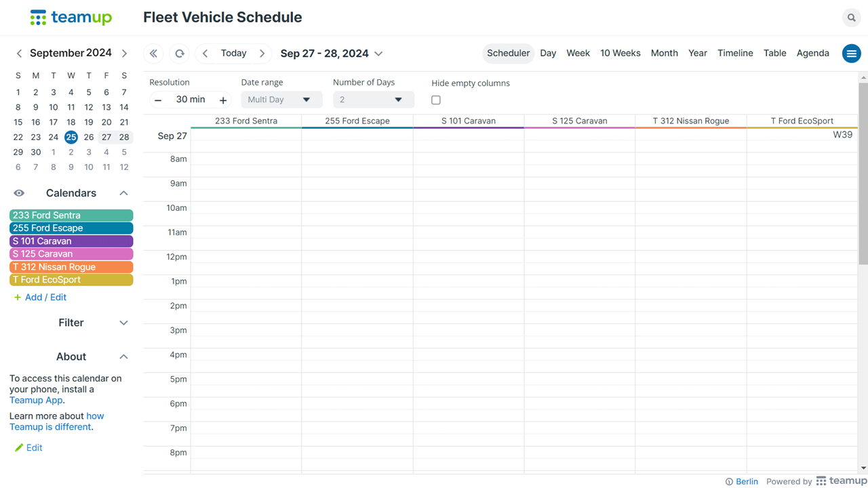Image resolution: width=868 pixels, height=488 pixels.
Task: Click the search magnifier icon
Action: coord(851,18)
